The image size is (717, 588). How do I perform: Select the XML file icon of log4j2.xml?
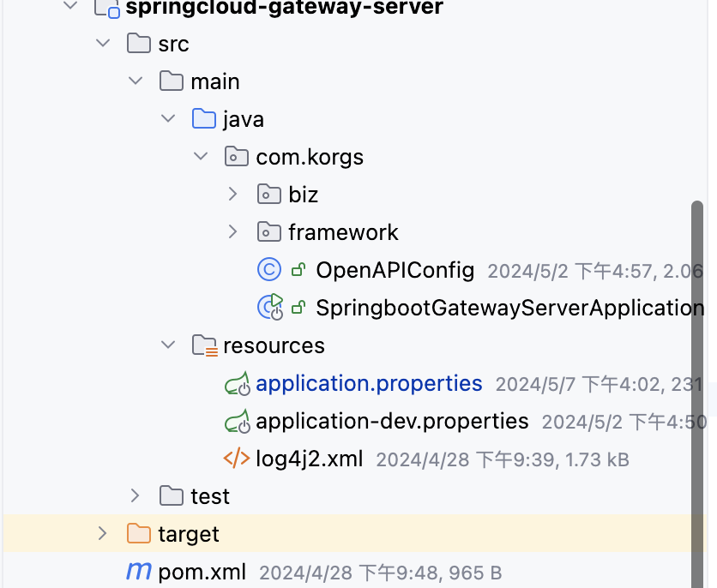[x=237, y=459]
